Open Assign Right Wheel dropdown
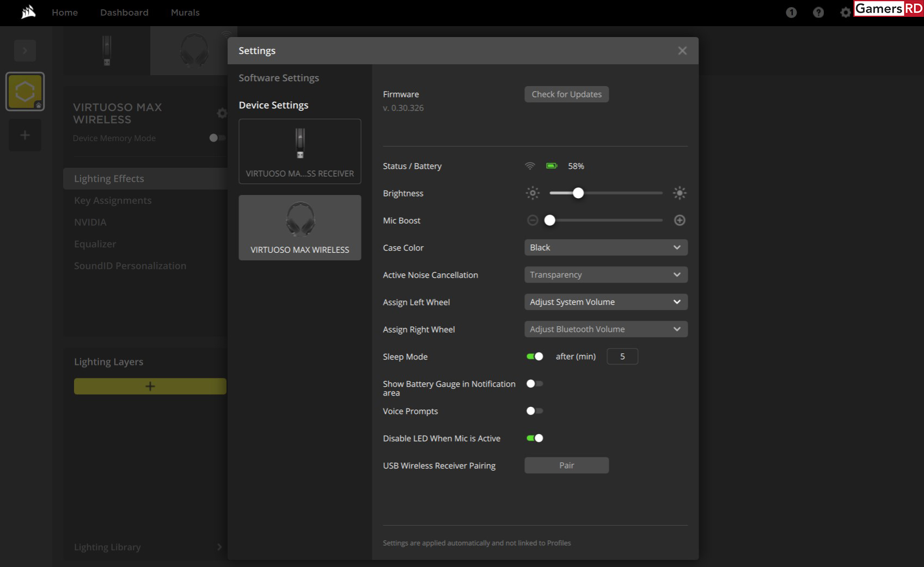This screenshot has width=924, height=567. tap(606, 329)
